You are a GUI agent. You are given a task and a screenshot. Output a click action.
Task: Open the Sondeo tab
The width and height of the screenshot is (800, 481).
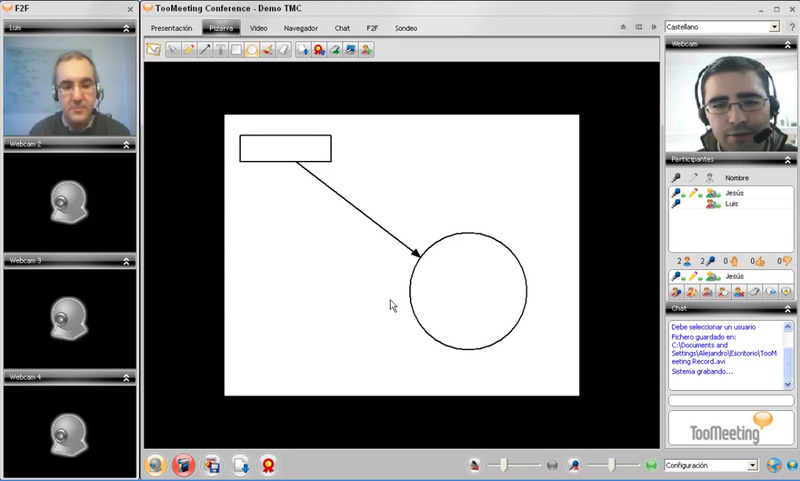coord(406,28)
